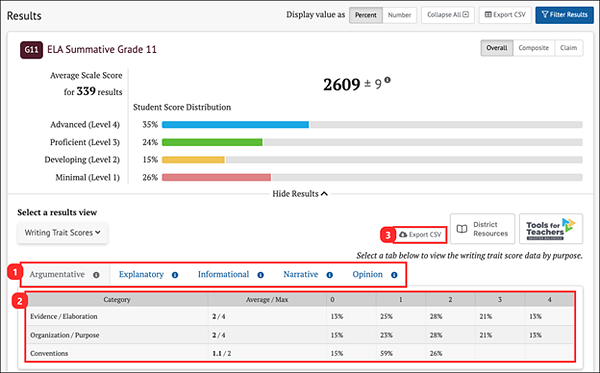
Task: Click the 2609 average scale score value
Action: pyautogui.click(x=342, y=85)
